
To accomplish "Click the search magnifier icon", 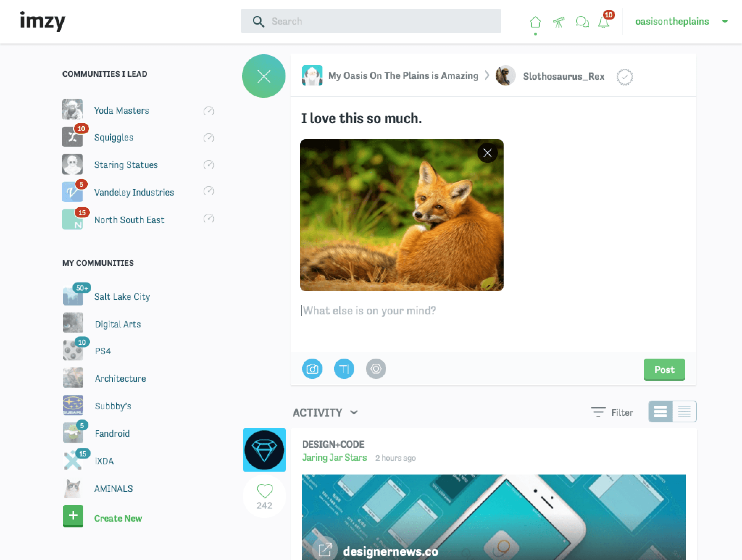I will click(258, 21).
